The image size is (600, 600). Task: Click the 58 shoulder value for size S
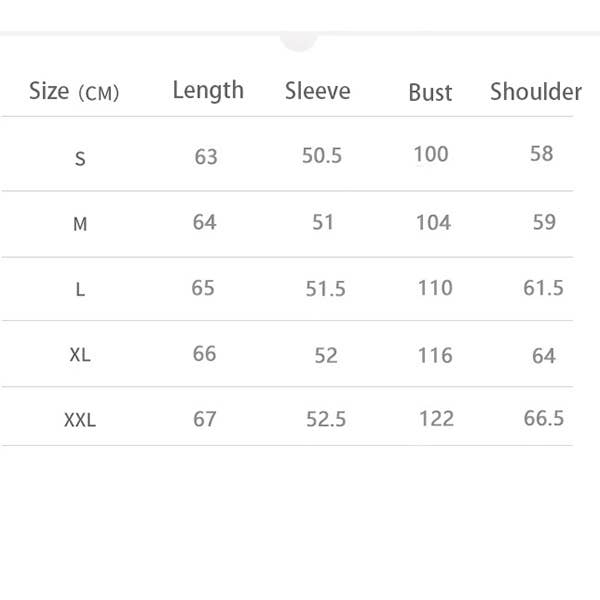[542, 154]
